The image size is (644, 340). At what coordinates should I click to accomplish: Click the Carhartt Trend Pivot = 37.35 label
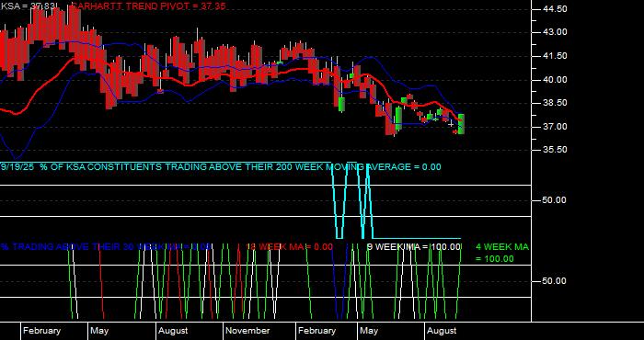click(148, 6)
